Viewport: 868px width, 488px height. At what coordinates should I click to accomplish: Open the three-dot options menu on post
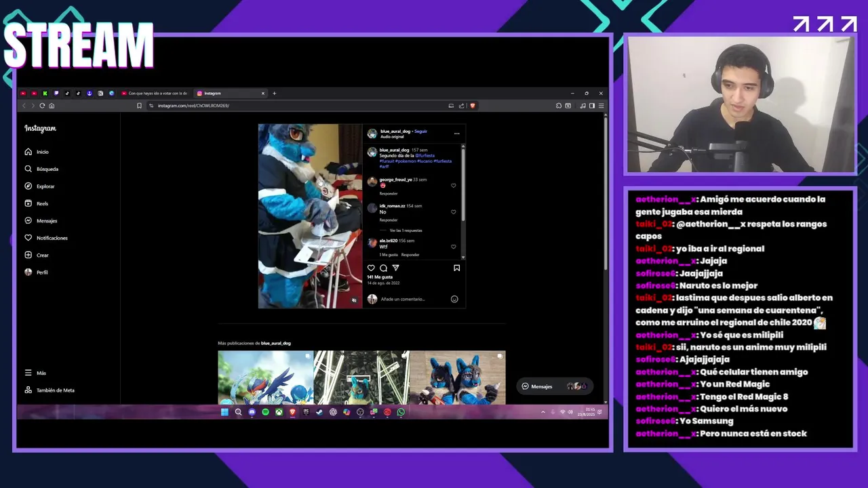456,134
